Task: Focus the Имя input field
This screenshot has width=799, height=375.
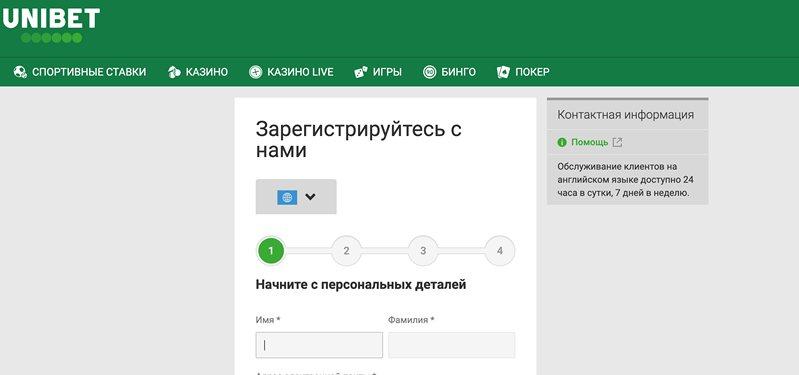Action: [x=319, y=345]
